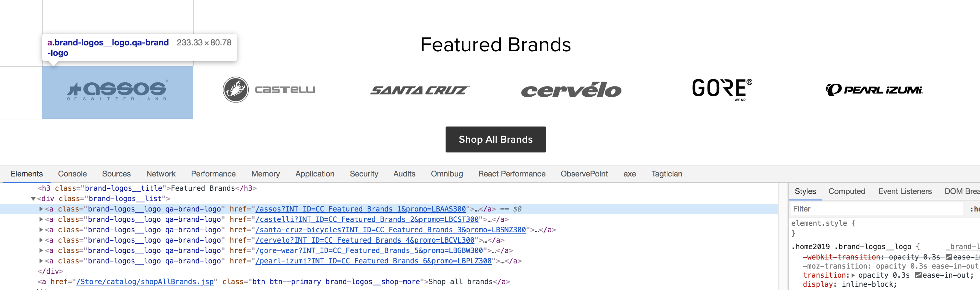Switch to the Console tab

(x=72, y=174)
